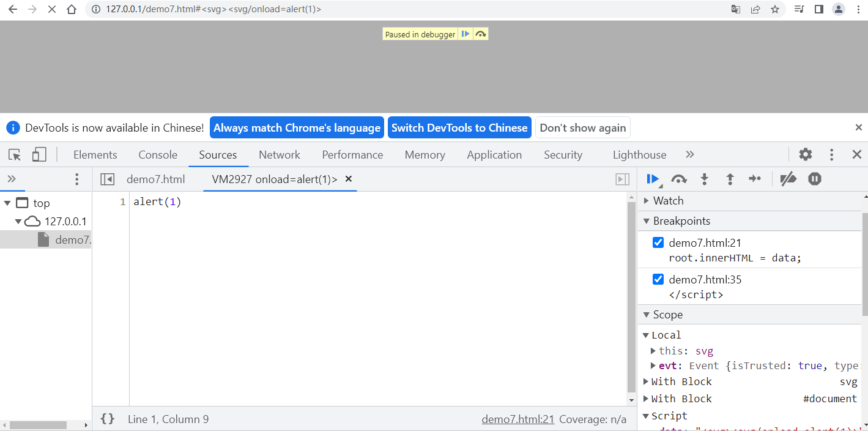Viewport: 868px width, 431px height.
Task: Stop page loading with the X button
Action: [51, 9]
